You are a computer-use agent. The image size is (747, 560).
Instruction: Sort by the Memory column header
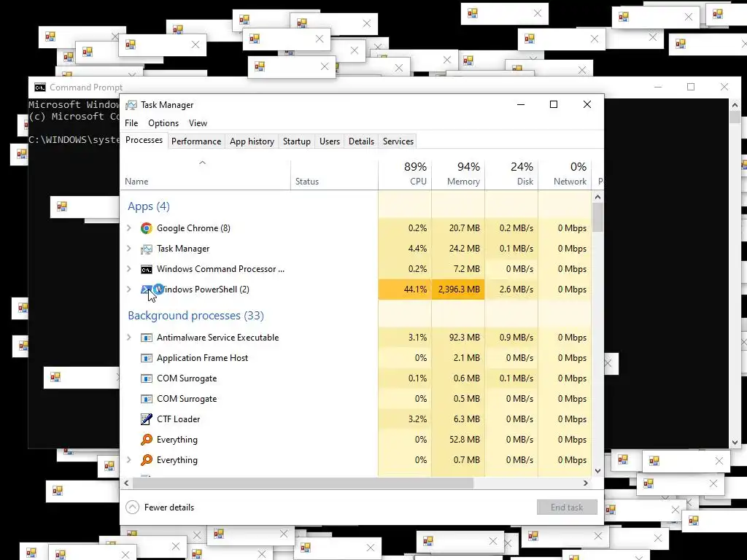[x=458, y=174]
